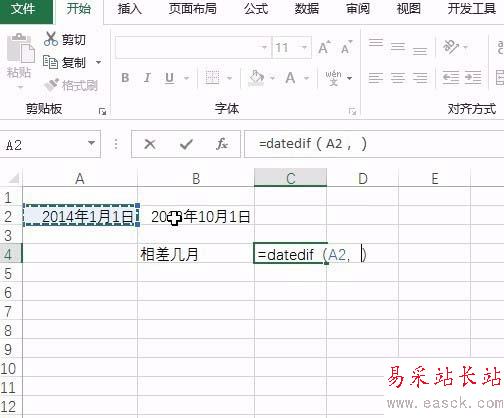Increase font size with large A icon
The width and height of the screenshot is (504, 418).
tap(324, 48)
